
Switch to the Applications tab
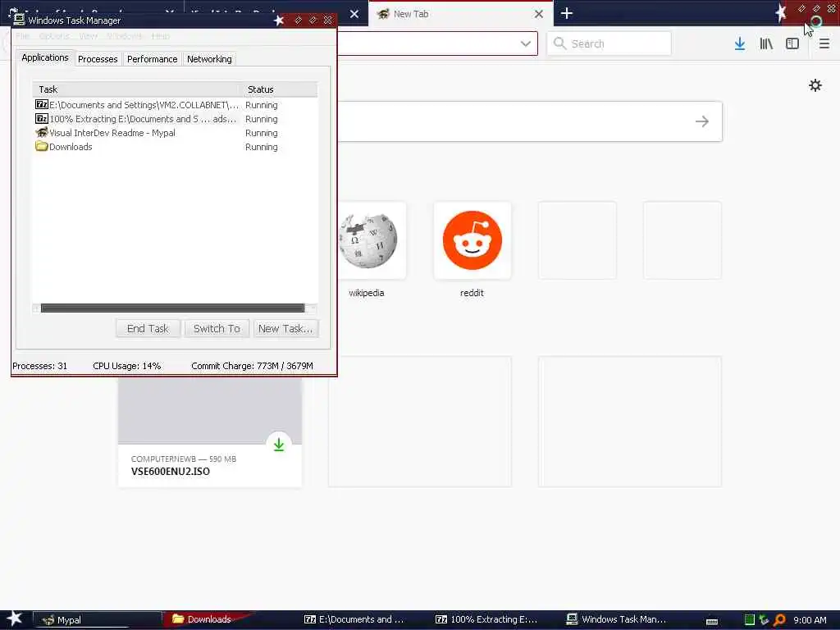coord(45,57)
